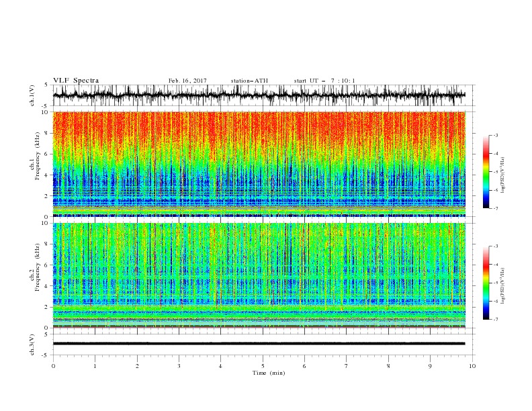
Task: Click the "Time (min)" axis label
Action: (269, 373)
